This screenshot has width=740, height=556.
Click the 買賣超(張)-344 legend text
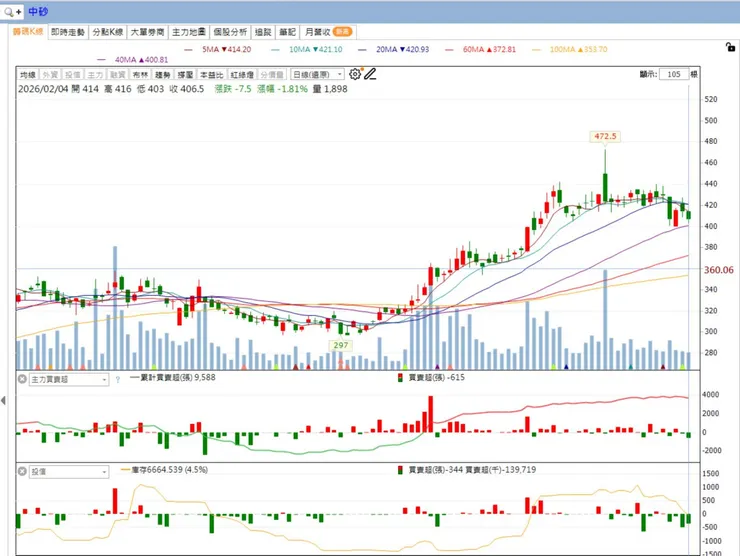(x=435, y=470)
